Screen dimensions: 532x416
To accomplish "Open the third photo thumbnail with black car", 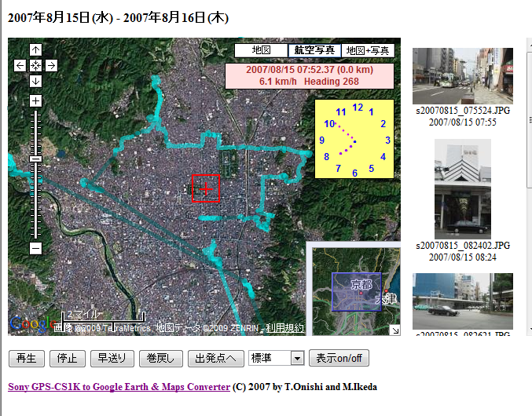I will 463,301.
